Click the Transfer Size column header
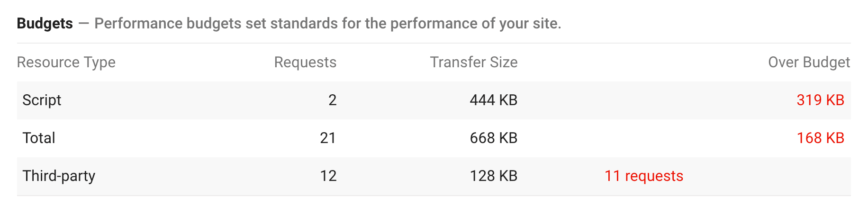Viewport: 868px width, 216px height. [473, 62]
